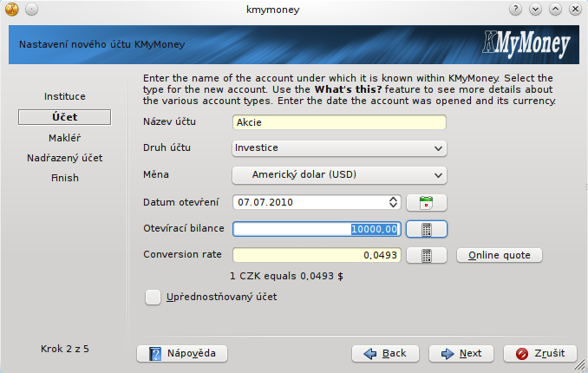The height and width of the screenshot is (373, 588).
Task: Open the Měna currency dropdown
Action: click(339, 175)
